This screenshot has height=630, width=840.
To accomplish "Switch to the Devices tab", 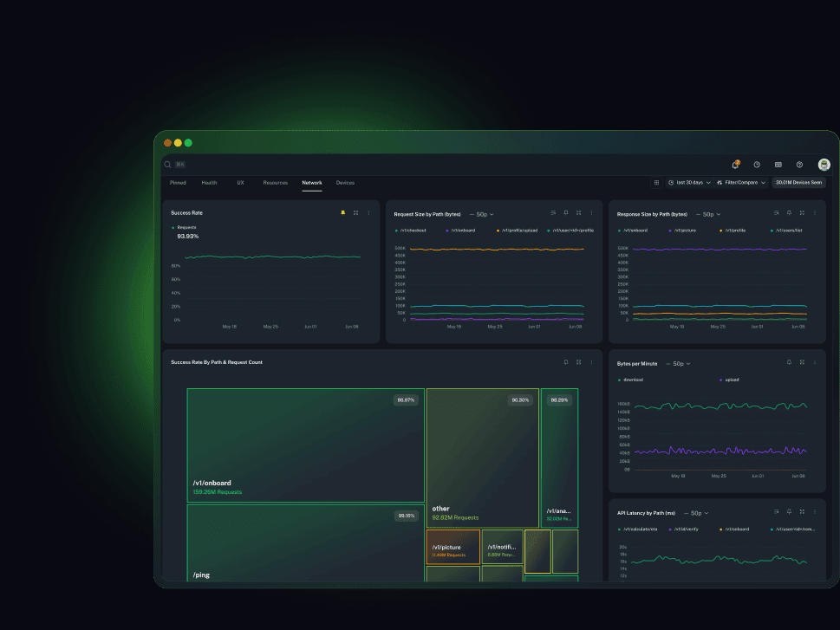I will click(x=345, y=183).
